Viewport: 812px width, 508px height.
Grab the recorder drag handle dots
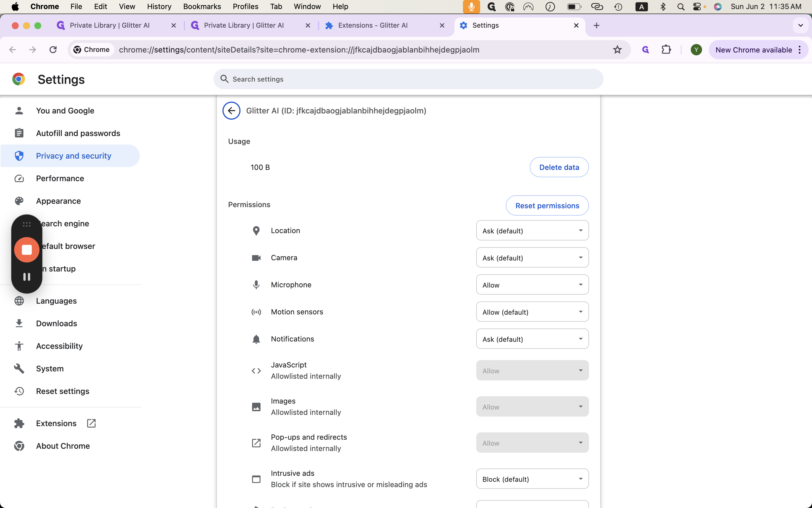pos(27,224)
